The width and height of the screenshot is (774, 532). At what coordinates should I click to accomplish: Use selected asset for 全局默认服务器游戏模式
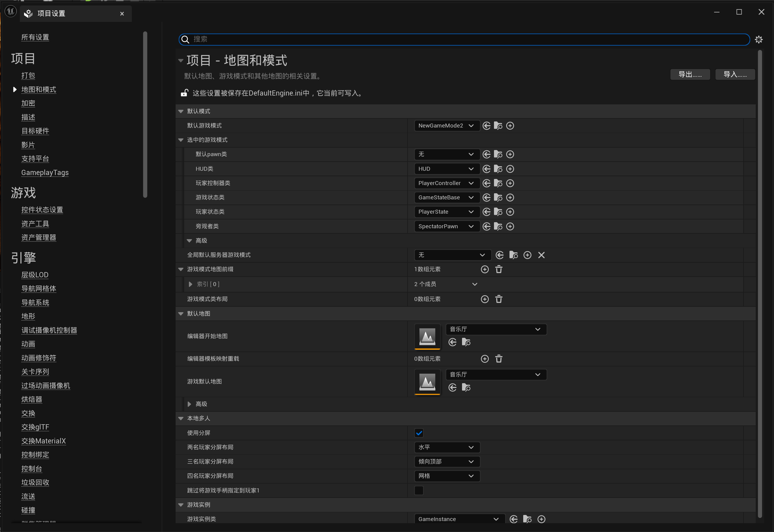tap(499, 255)
